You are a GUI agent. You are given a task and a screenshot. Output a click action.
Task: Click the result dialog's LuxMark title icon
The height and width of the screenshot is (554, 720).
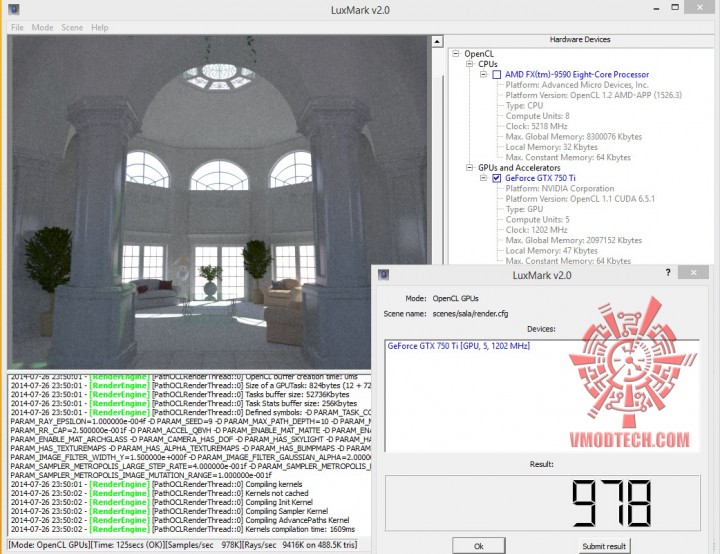(383, 275)
